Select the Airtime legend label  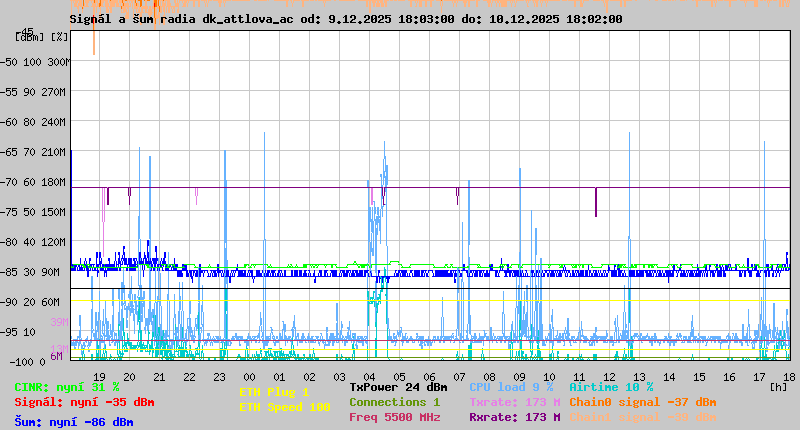point(611,386)
